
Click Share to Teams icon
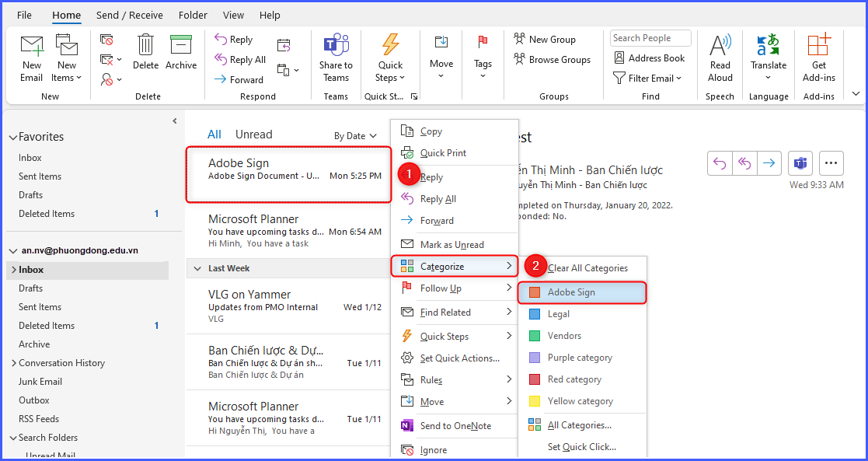336,44
